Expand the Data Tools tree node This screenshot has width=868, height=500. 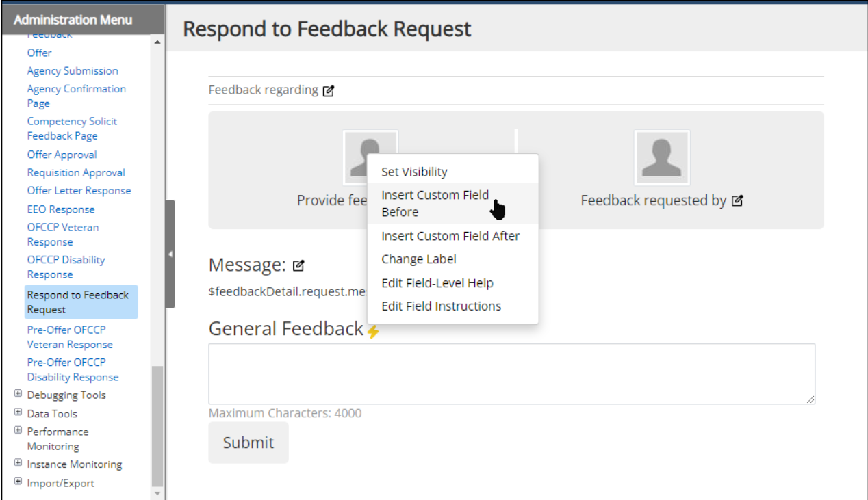(x=18, y=413)
